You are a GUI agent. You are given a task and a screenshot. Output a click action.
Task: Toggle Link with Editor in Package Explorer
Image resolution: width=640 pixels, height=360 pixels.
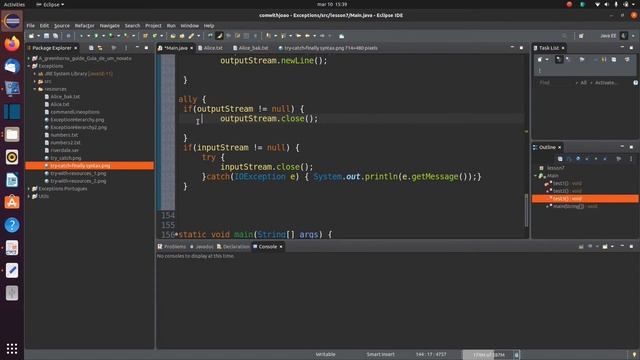(x=100, y=48)
